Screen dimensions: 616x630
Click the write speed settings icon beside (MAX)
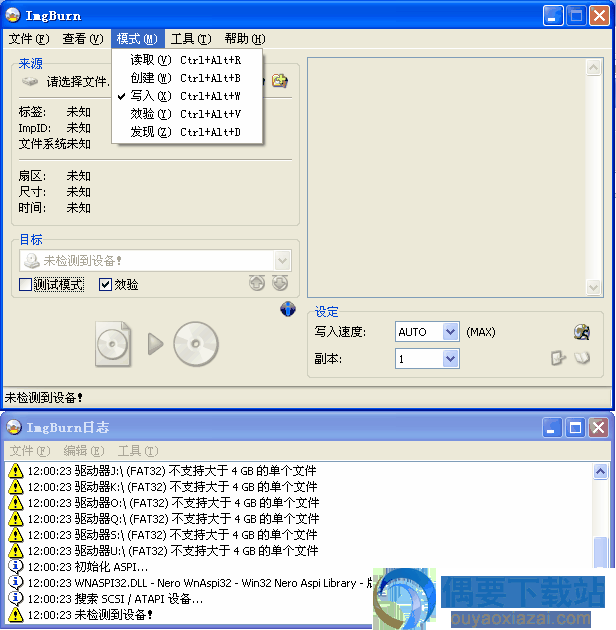(x=581, y=332)
